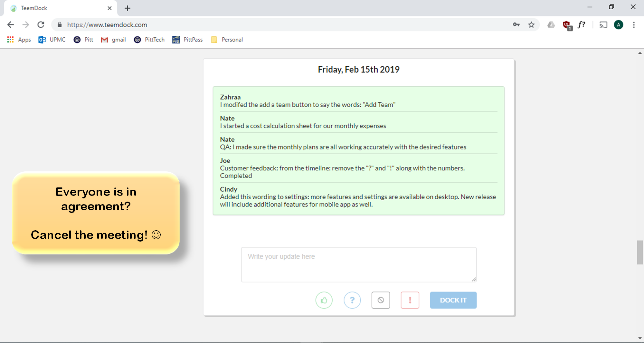Click the address bar URL teemdock.com

[107, 25]
